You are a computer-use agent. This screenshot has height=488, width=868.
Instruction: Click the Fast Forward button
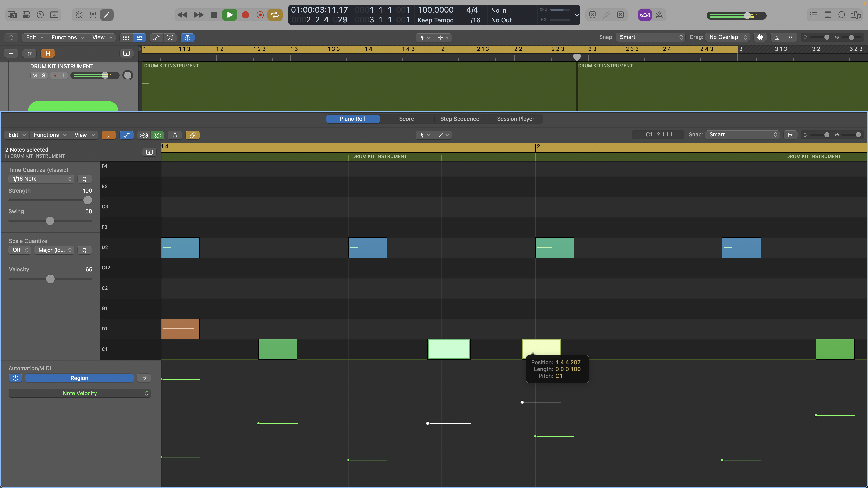(199, 15)
